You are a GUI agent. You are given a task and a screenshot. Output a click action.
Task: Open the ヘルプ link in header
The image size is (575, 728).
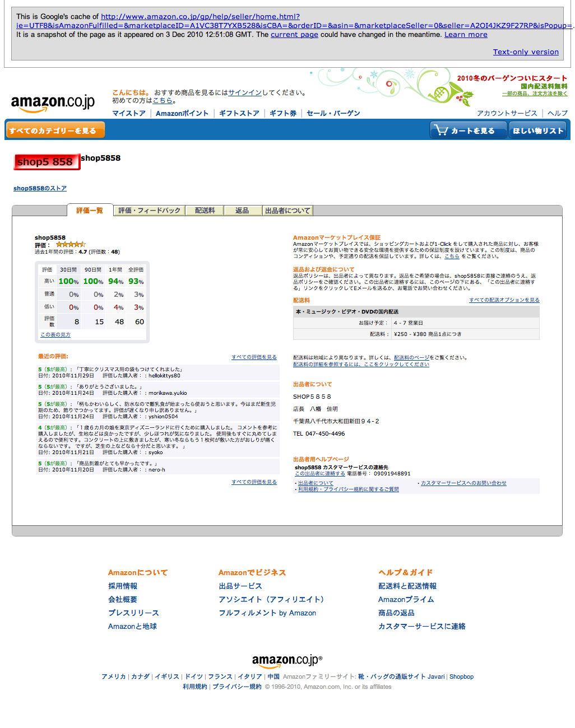click(558, 113)
